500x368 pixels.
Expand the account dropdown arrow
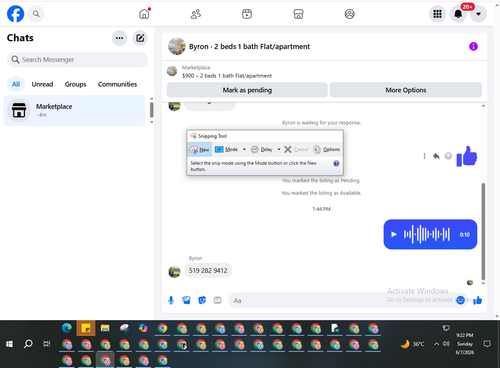[x=479, y=14]
